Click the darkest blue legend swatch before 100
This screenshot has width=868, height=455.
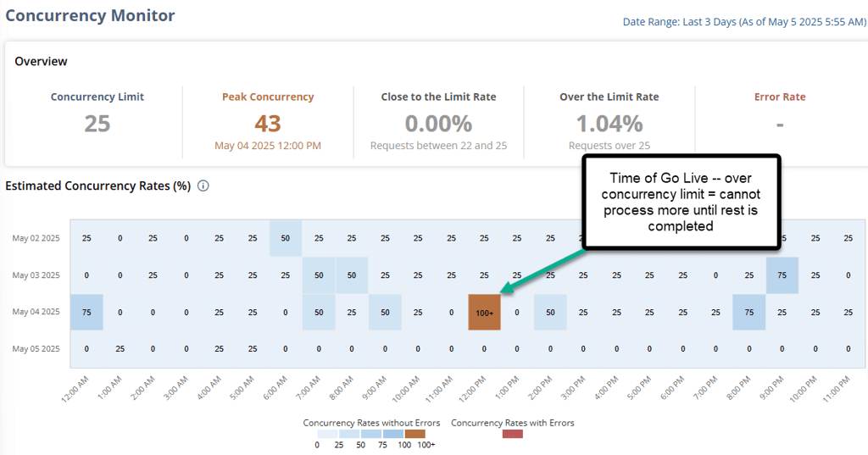tap(393, 434)
